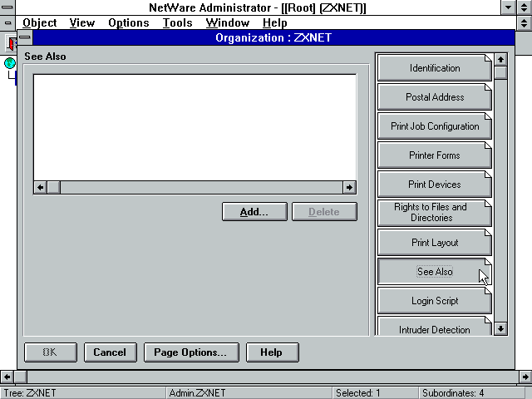Open Rights to Files and Directories page

pos(434,213)
